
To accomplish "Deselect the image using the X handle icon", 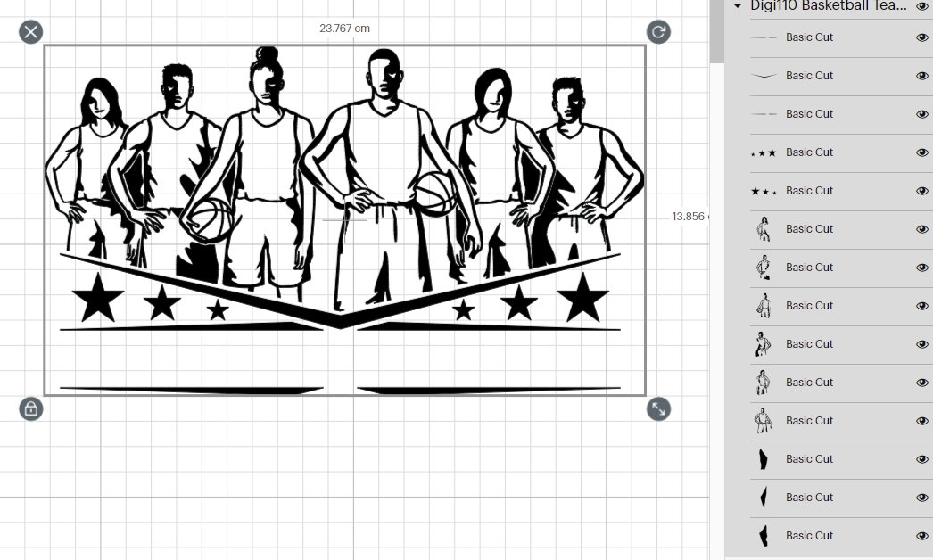I will (x=30, y=31).
